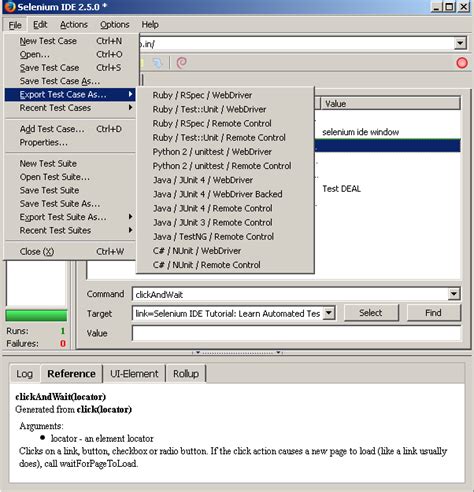Choose New Test Case
This screenshot has height=492, width=474.
coord(70,41)
